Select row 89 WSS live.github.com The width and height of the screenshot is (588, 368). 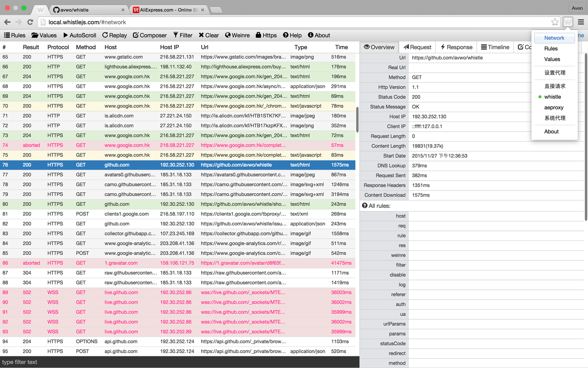click(x=178, y=293)
